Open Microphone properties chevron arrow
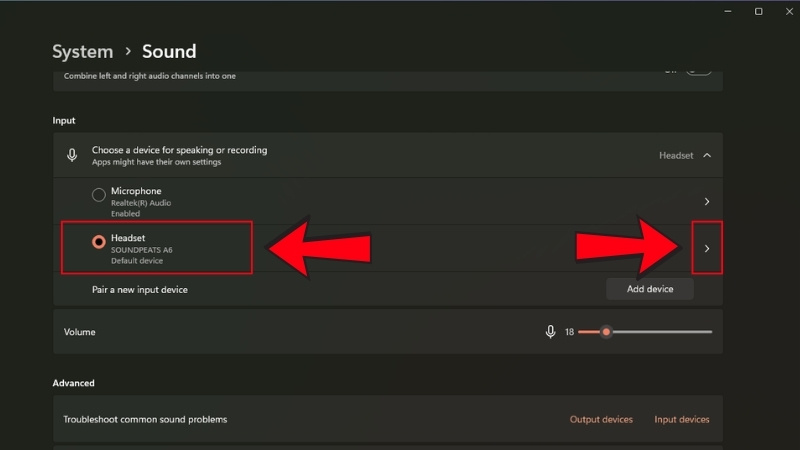 (707, 201)
